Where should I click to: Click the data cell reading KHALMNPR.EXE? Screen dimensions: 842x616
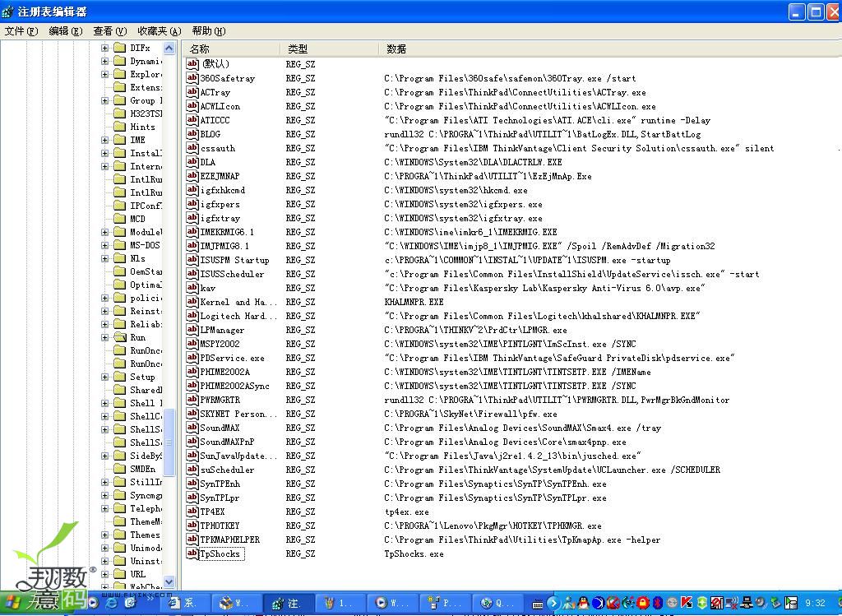pos(414,302)
